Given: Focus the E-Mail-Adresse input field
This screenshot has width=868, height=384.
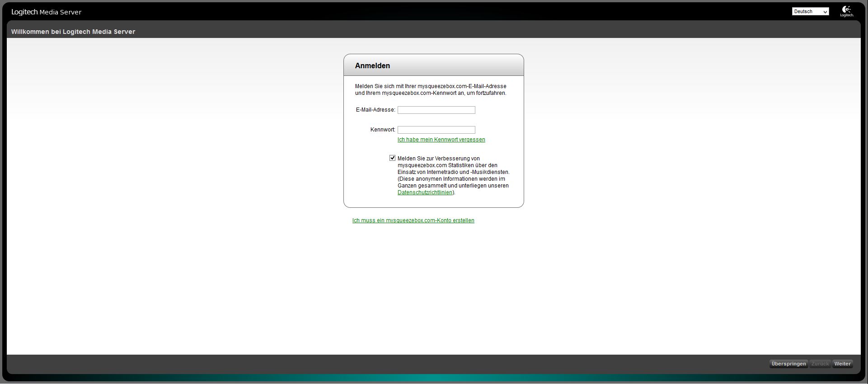Looking at the screenshot, I should (436, 110).
